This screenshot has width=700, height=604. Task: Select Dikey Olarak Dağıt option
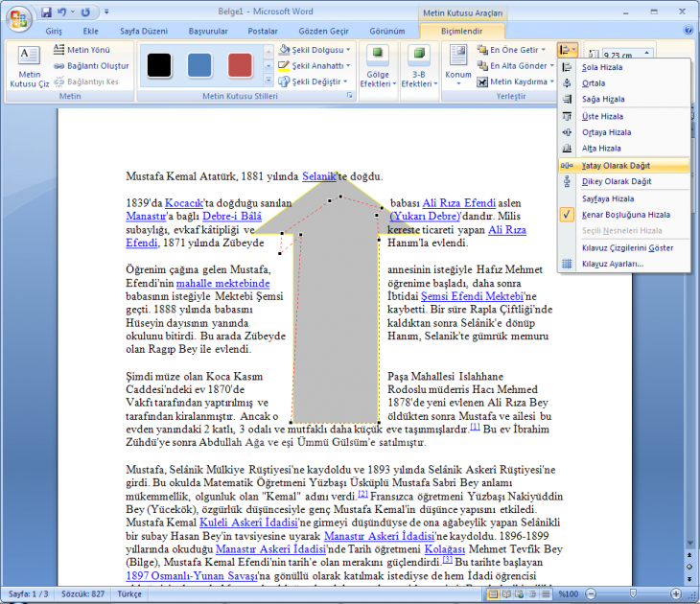[x=616, y=181]
